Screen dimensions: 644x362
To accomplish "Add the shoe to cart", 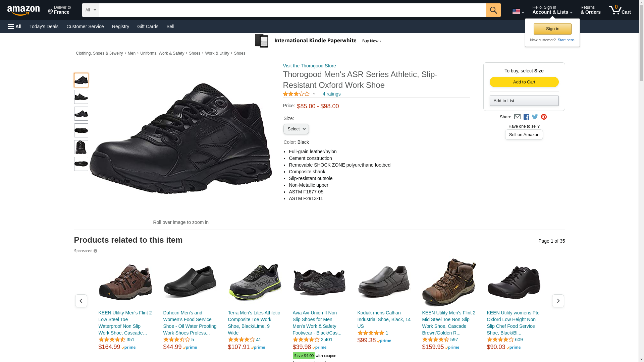I will click(524, 82).
